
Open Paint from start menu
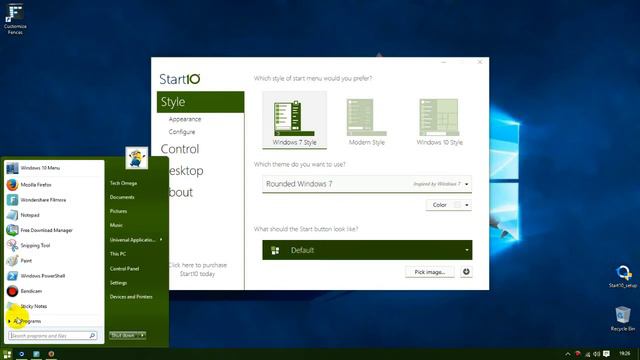[x=54, y=260]
